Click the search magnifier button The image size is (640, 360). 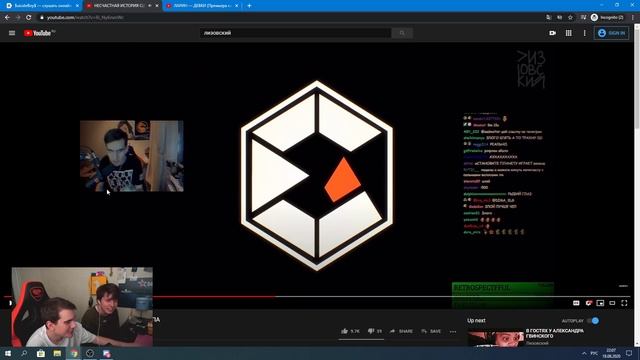click(x=402, y=33)
